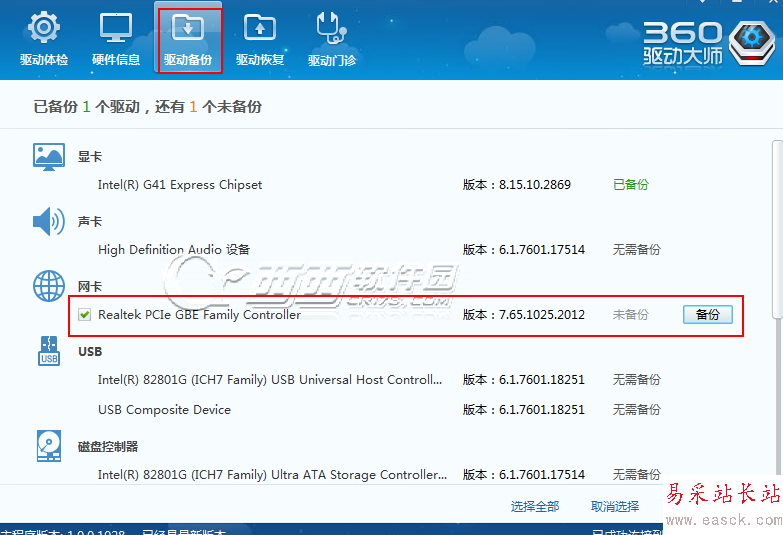Click the USB category icon

tap(49, 351)
